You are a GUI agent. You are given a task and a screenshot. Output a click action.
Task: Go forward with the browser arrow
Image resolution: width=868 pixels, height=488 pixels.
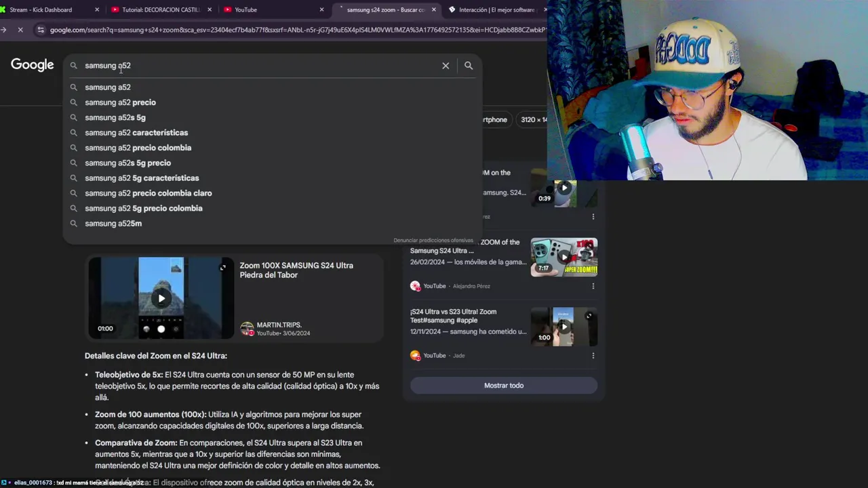3,30
